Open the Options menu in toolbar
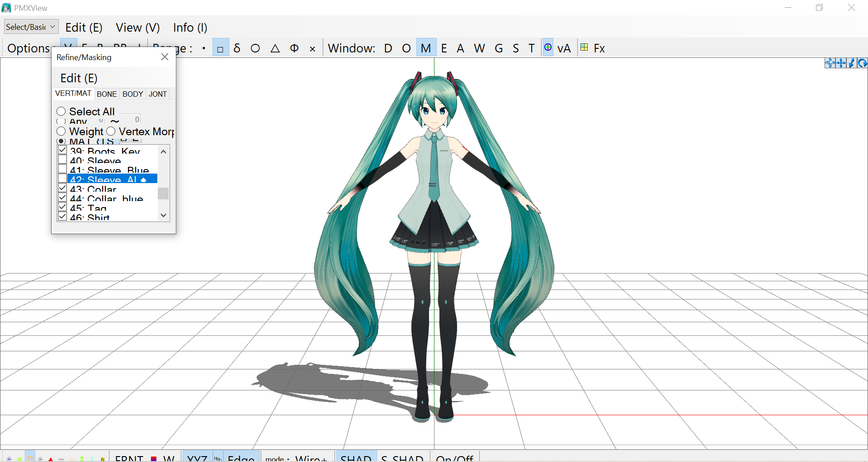 [29, 48]
